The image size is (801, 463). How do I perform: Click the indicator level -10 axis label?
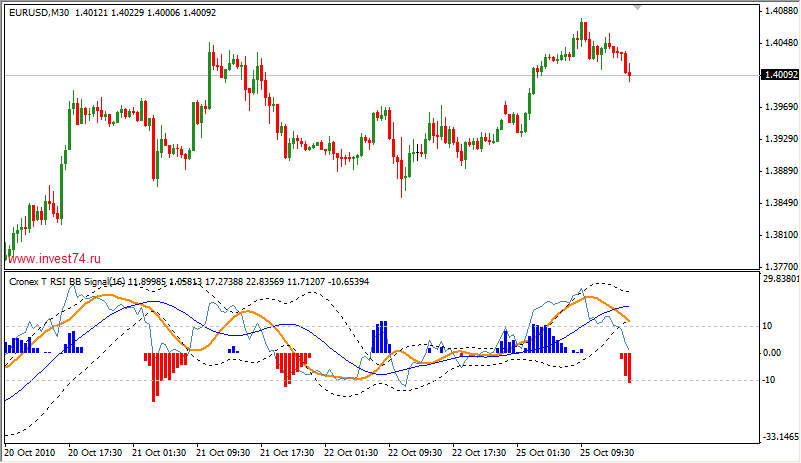(x=768, y=380)
